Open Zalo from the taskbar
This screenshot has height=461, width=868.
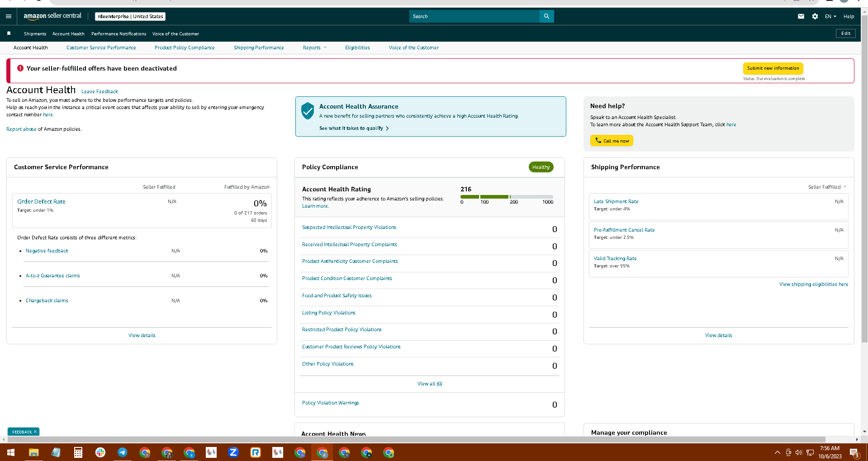[233, 452]
